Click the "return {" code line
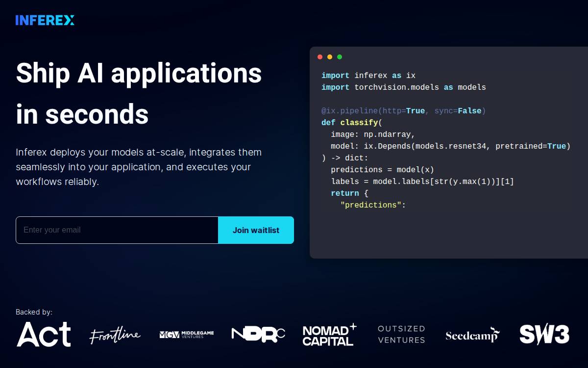 coord(349,193)
